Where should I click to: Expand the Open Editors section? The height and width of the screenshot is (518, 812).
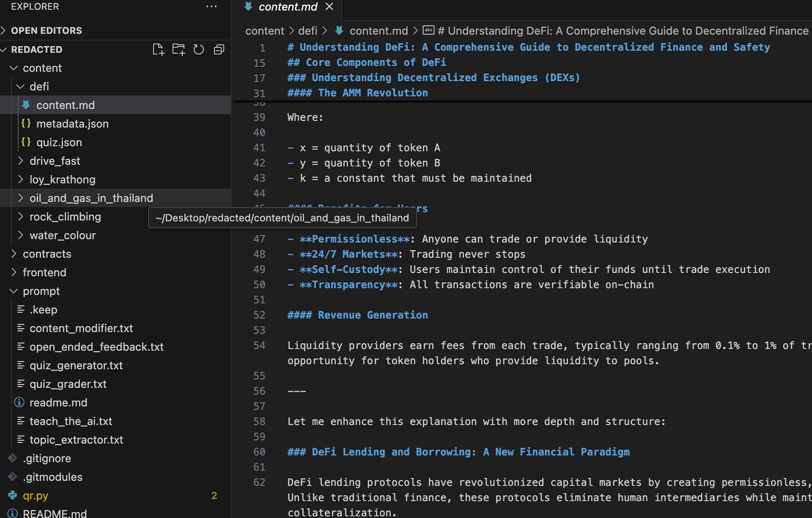click(x=4, y=30)
